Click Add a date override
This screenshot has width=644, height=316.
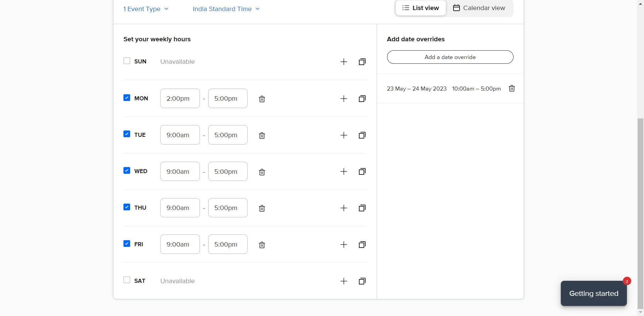tap(450, 57)
